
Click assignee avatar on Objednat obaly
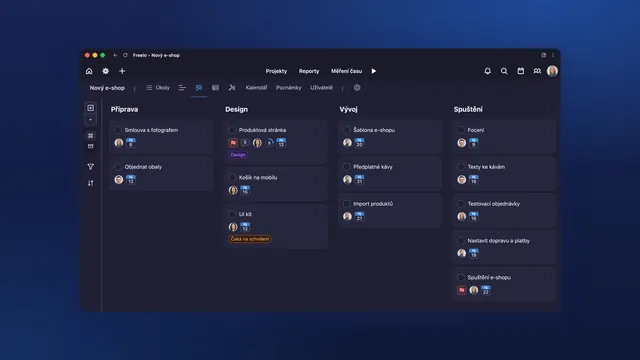pyautogui.click(x=119, y=180)
